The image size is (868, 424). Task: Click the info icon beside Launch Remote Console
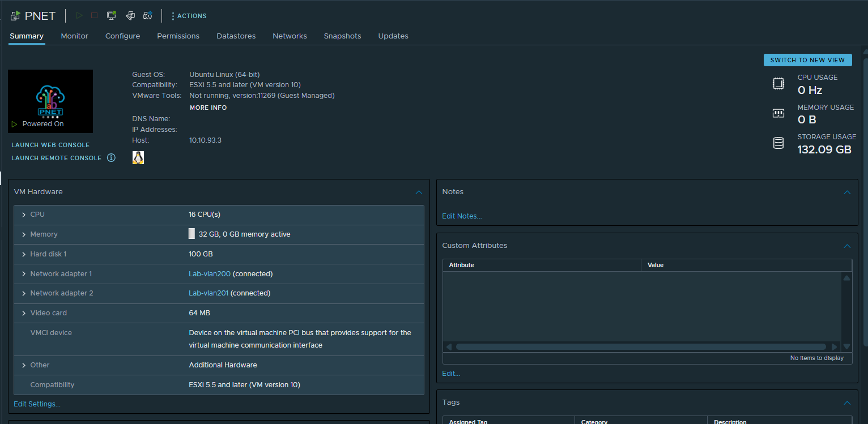[x=111, y=158]
